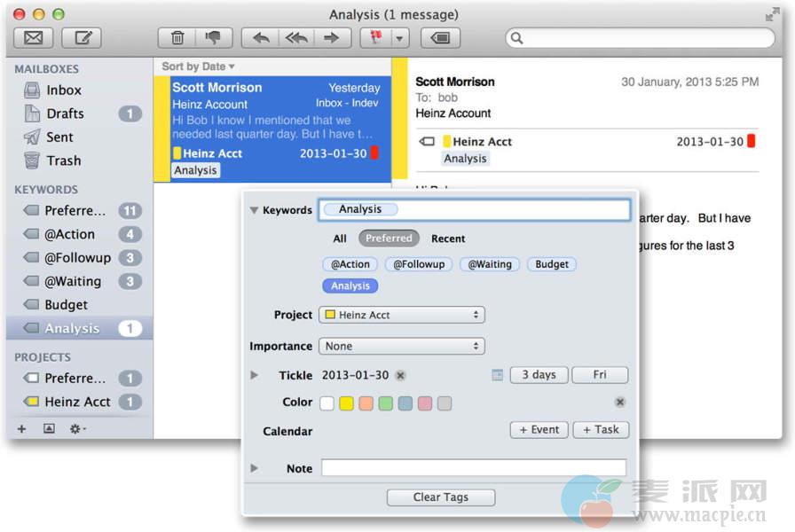Click the + Event calendar button
Viewport: 795px width, 532px height.
coord(538,430)
